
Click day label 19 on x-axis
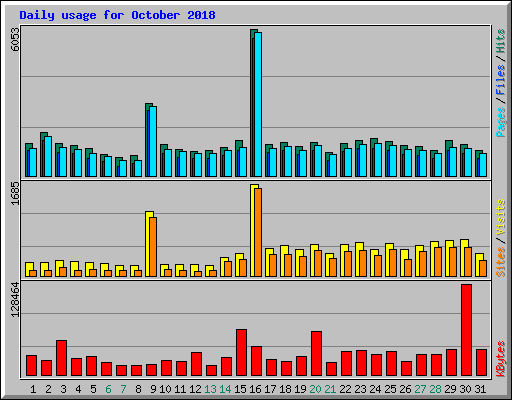300,389
